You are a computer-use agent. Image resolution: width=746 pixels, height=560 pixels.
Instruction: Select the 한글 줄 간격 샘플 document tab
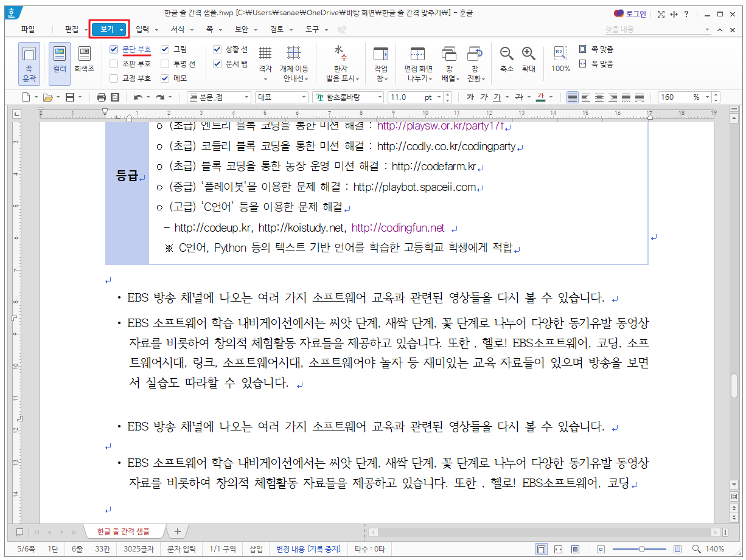click(x=125, y=531)
